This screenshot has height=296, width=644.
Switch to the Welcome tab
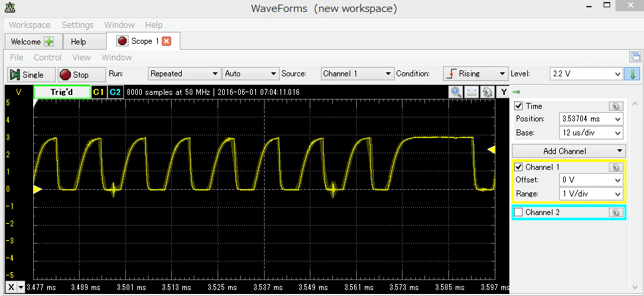pyautogui.click(x=33, y=42)
